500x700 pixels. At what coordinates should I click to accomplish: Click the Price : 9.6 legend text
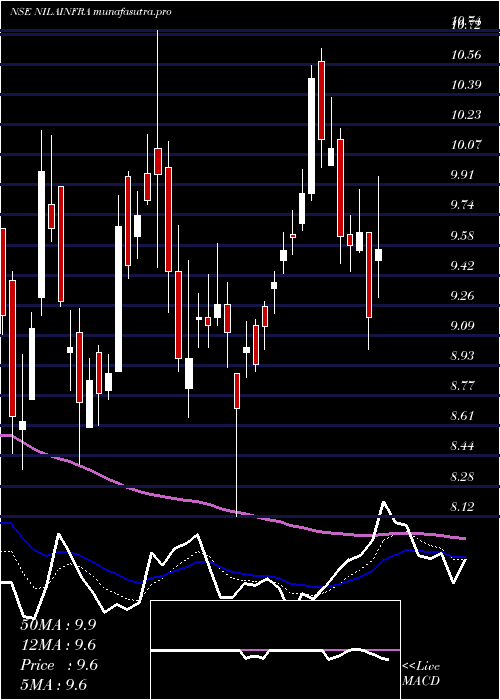coord(58,665)
